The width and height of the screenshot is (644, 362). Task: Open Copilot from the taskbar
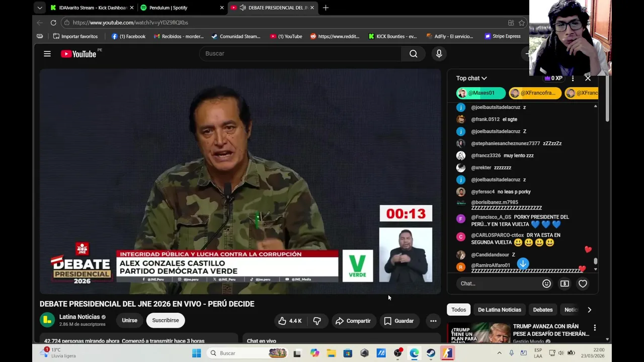[x=314, y=353]
